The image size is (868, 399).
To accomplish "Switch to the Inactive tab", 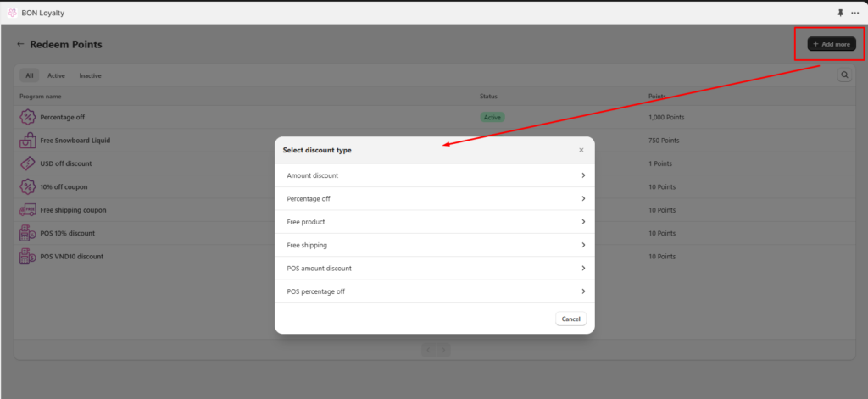I will pyautogui.click(x=90, y=75).
